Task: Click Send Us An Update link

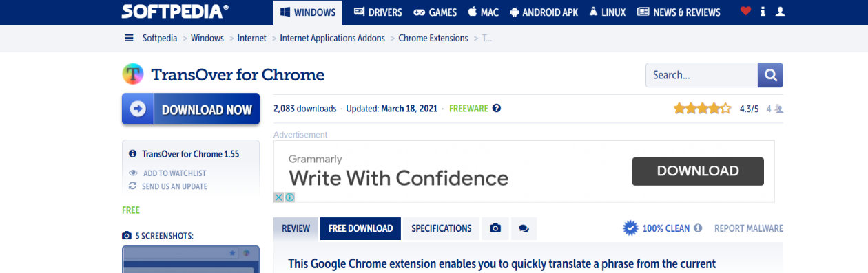Action: click(174, 186)
